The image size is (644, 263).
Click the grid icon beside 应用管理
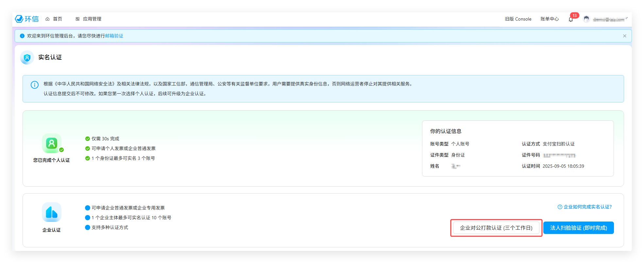coord(77,19)
